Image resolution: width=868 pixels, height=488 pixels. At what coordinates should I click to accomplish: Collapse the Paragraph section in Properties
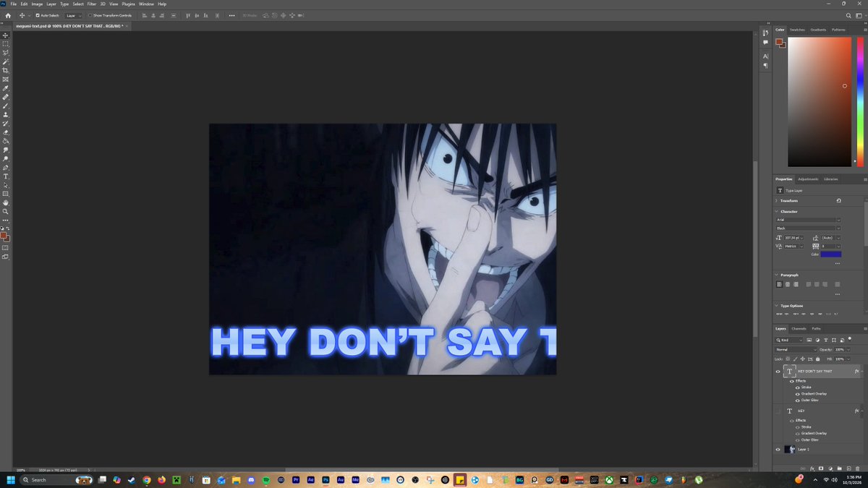coord(777,275)
